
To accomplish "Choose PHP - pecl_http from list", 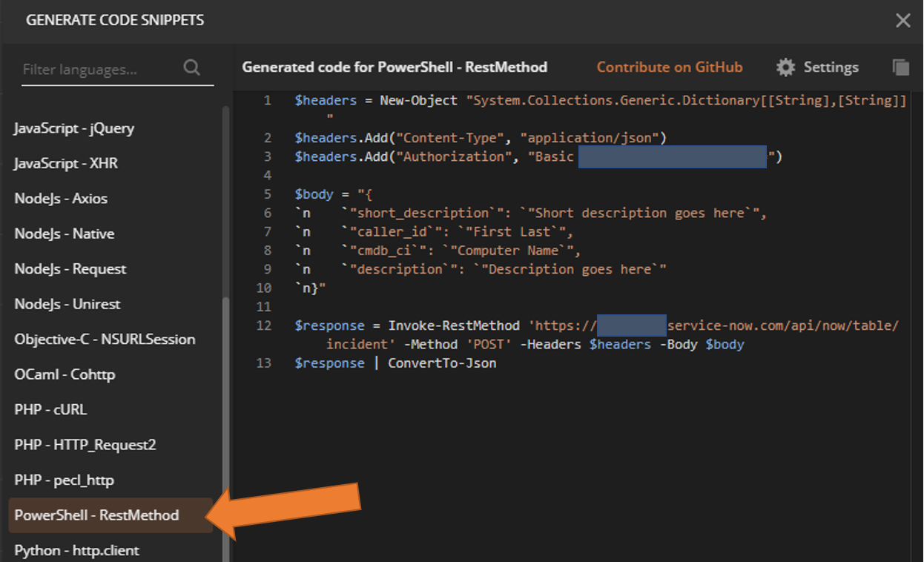I will click(x=65, y=480).
